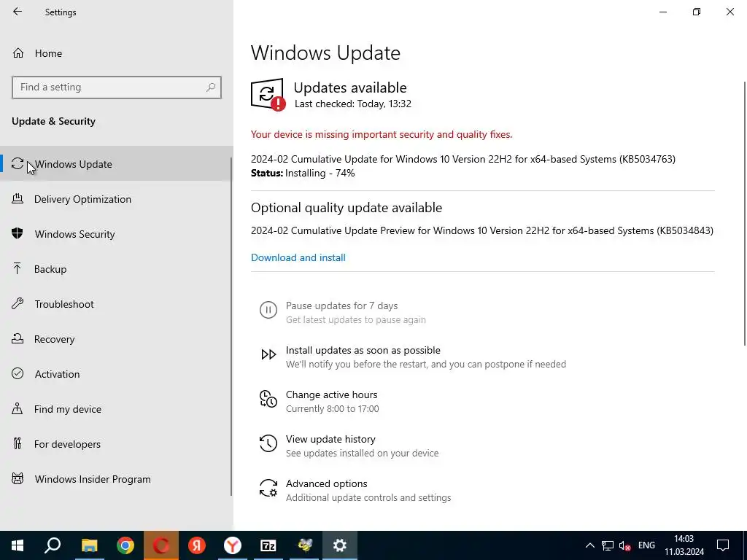This screenshot has height=560, width=747.
Task: Click the network icon in the system tray
Action: [608, 545]
